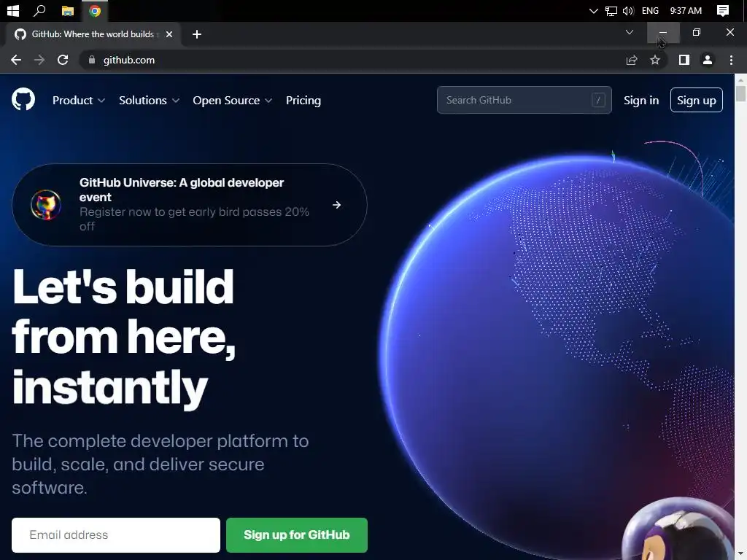This screenshot has height=560, width=747.
Task: Click the browser forward arrow
Action: [x=39, y=60]
